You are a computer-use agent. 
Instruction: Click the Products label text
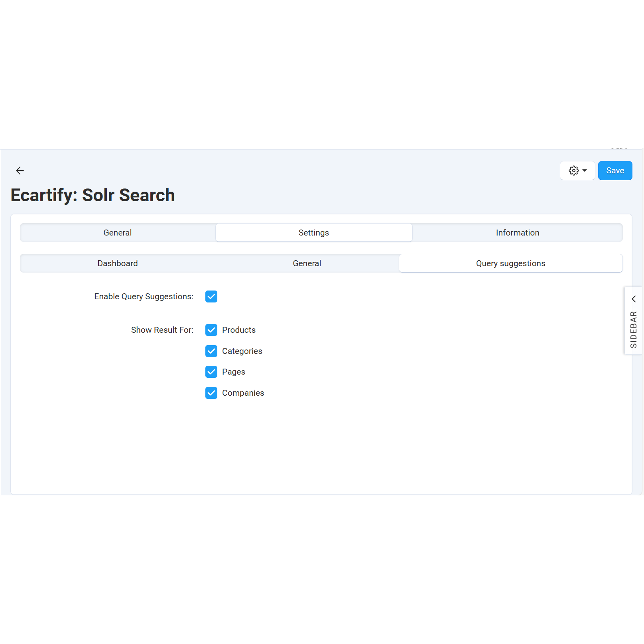238,330
